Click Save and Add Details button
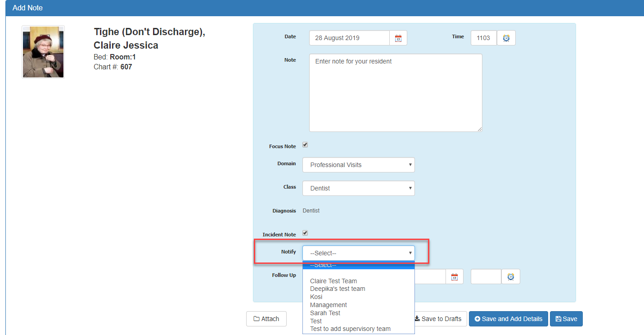 tap(508, 319)
